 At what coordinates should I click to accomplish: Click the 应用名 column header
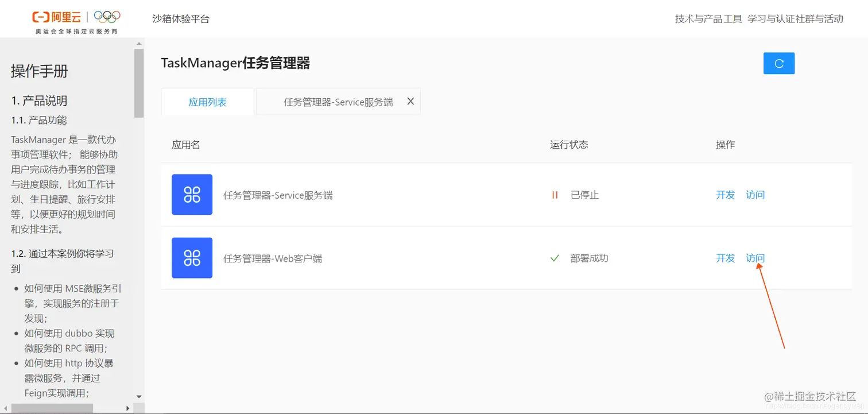[185, 145]
